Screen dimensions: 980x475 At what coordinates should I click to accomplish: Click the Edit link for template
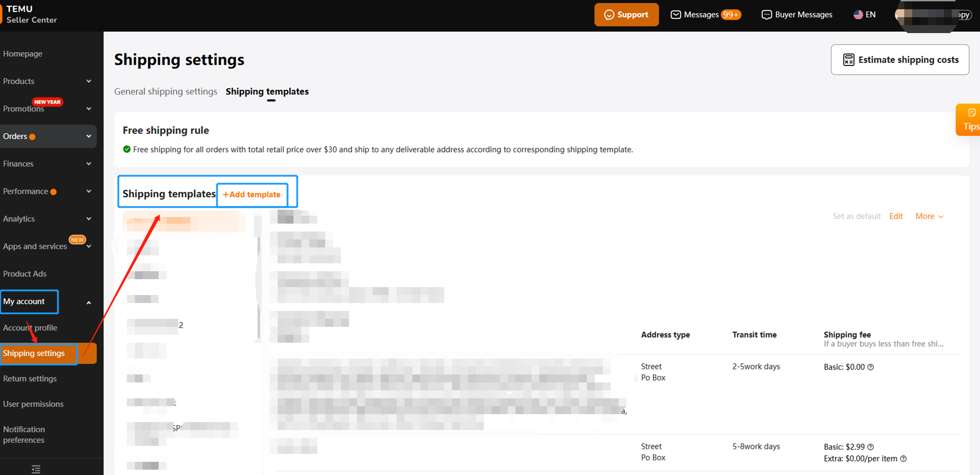[896, 216]
